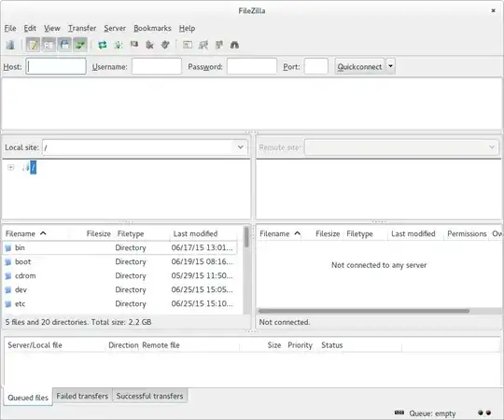The image size is (504, 420).
Task: Select the etc directory row
Action: [120, 303]
